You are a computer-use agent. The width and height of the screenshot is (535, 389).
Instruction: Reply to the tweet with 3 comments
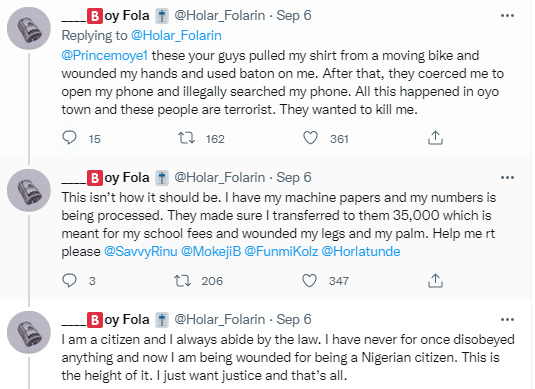[x=69, y=280]
